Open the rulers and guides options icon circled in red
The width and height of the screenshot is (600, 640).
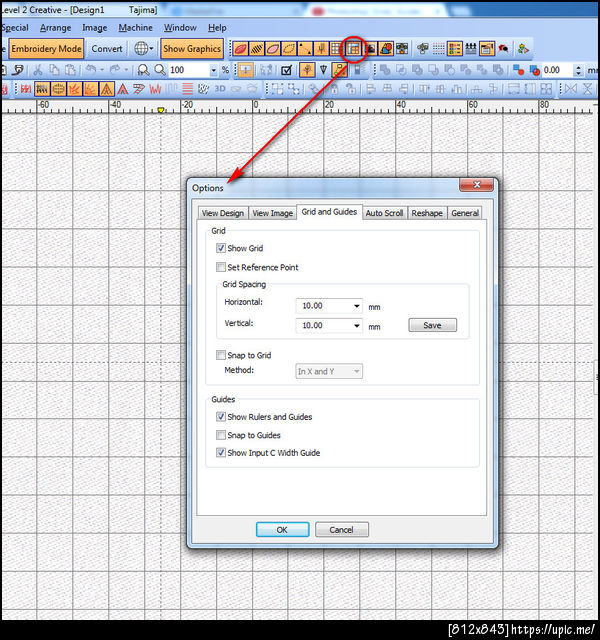[x=353, y=49]
